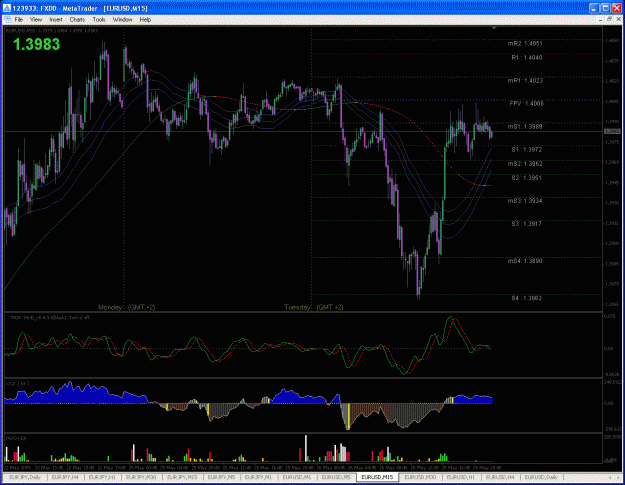Screen dimensions: 625x485
Task: Open the View menu
Action: (35, 20)
